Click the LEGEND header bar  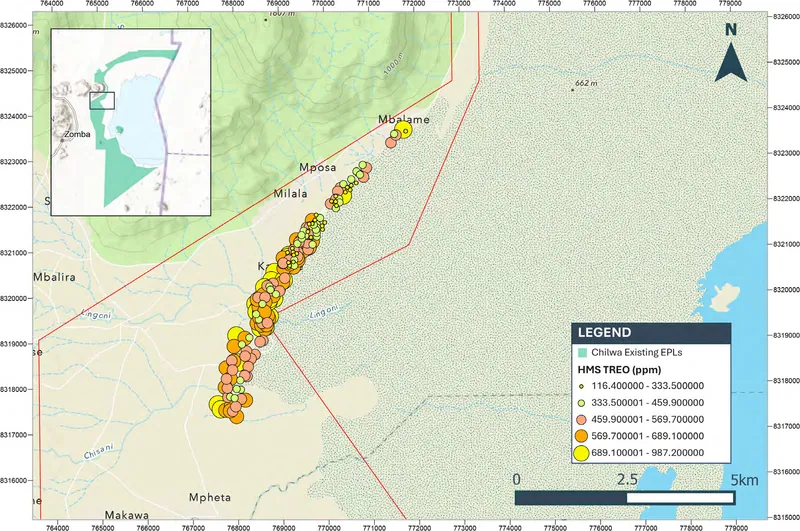pos(651,333)
